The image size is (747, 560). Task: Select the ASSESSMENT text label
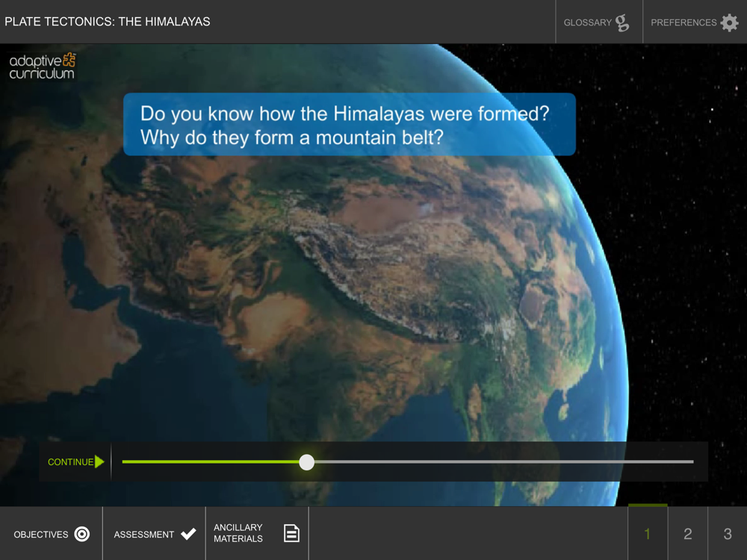(143, 535)
